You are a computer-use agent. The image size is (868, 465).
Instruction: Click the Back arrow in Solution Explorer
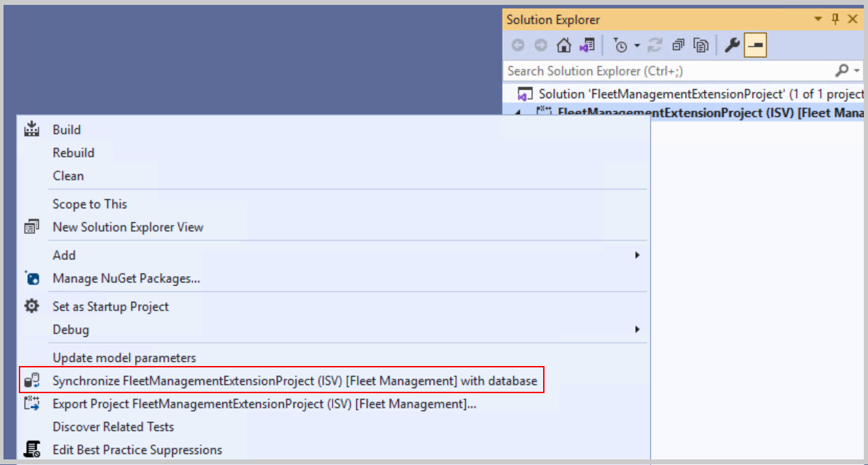(518, 45)
